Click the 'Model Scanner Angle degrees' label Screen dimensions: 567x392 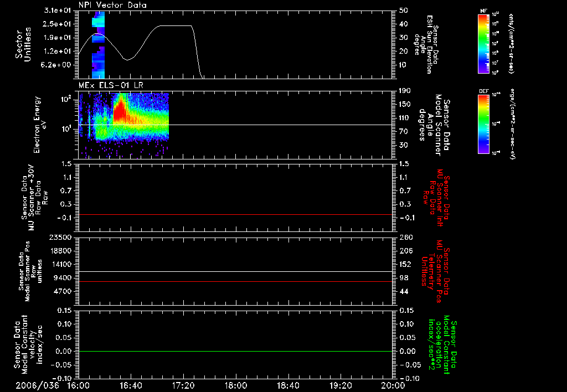point(434,125)
